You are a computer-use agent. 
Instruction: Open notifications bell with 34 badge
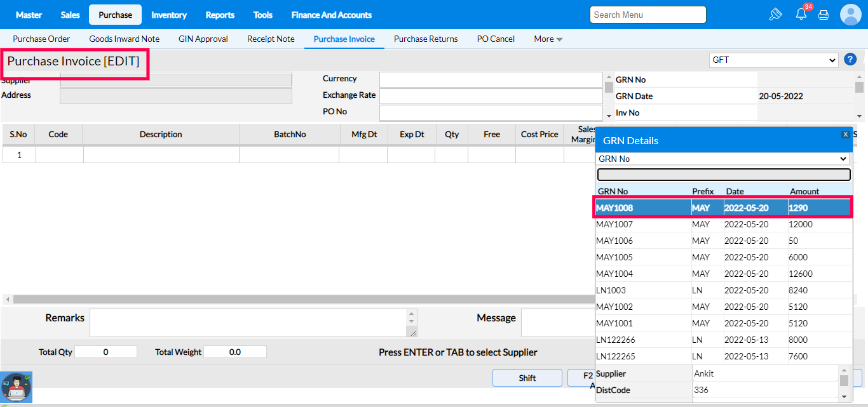pos(801,15)
